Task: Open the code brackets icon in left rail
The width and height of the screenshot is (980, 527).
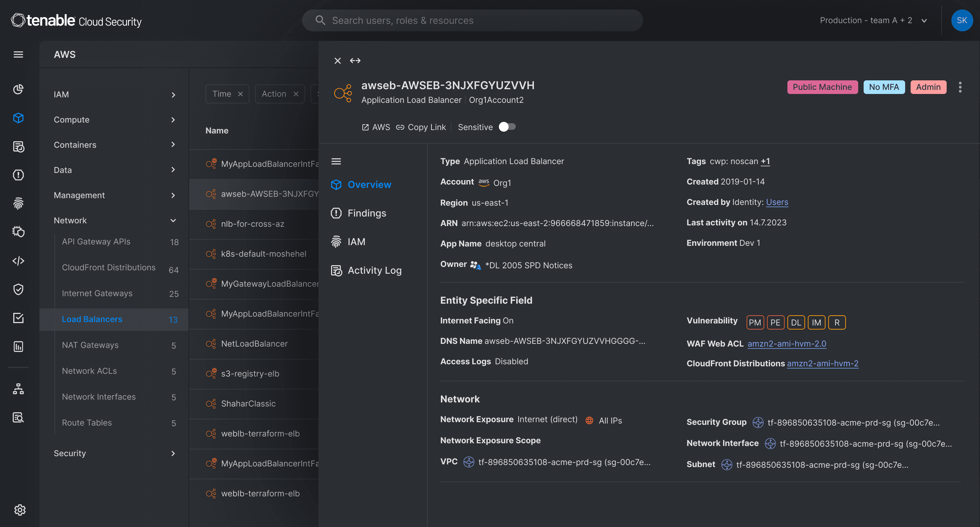Action: (x=18, y=261)
